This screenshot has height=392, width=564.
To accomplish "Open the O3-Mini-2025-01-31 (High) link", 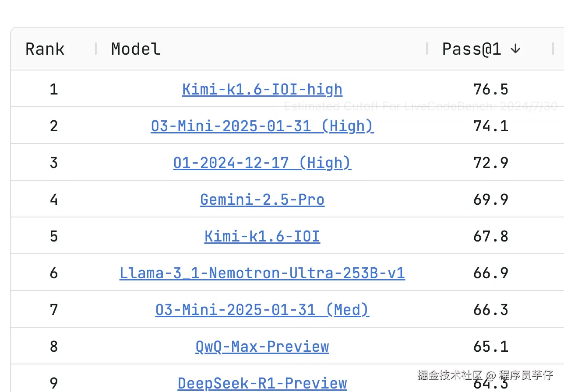I will (x=262, y=126).
